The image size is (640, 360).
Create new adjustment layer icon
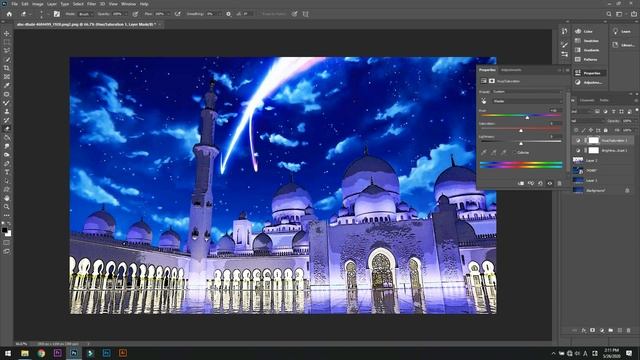[x=602, y=330]
